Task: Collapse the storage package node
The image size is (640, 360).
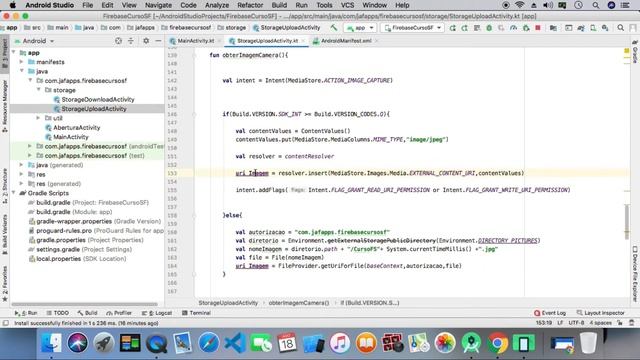Action: 39,90
